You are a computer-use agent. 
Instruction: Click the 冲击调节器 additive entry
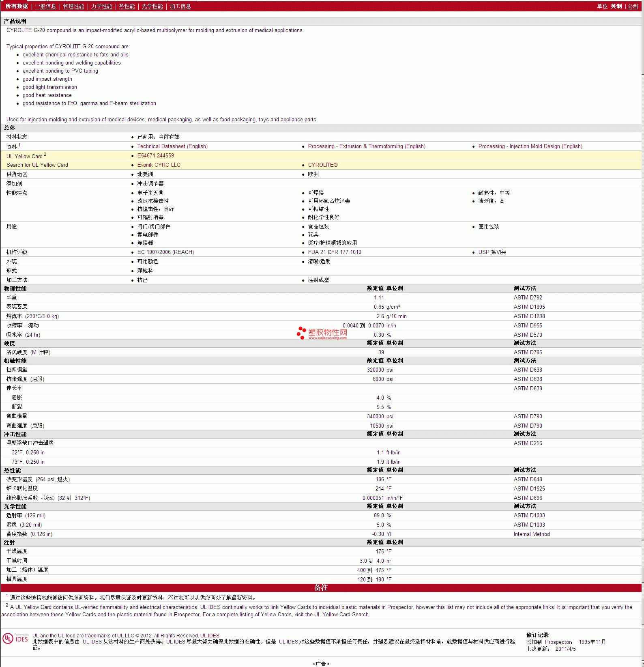click(x=150, y=184)
